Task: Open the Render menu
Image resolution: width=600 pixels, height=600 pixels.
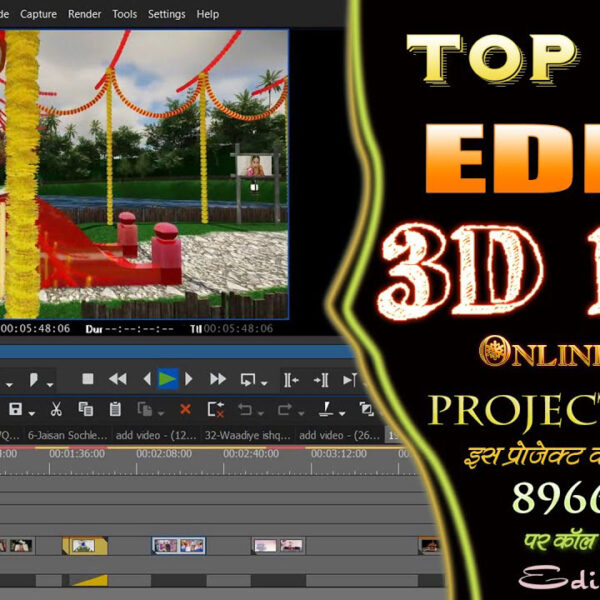Action: coord(85,14)
